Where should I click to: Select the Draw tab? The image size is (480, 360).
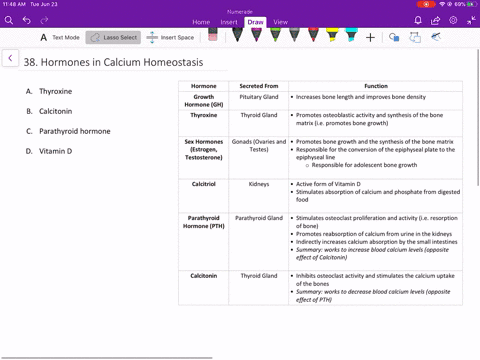[255, 22]
